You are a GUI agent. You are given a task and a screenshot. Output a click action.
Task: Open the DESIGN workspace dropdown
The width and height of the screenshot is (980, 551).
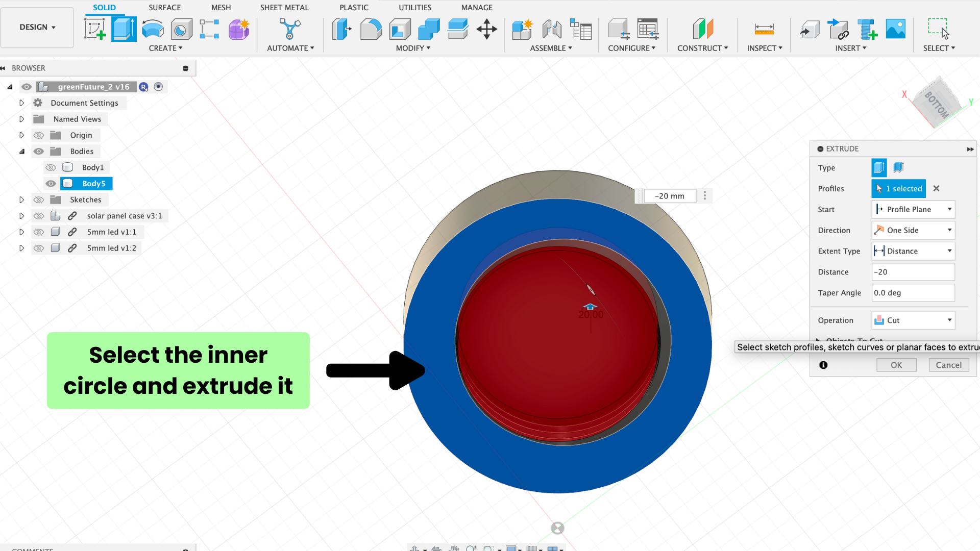tap(37, 27)
